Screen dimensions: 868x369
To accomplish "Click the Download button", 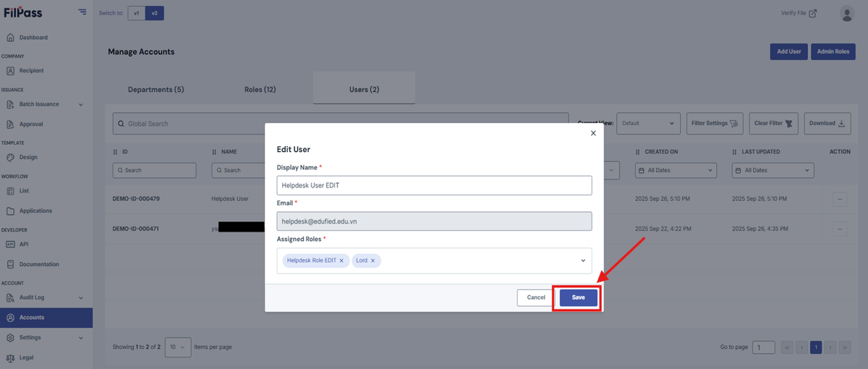I will (x=827, y=124).
